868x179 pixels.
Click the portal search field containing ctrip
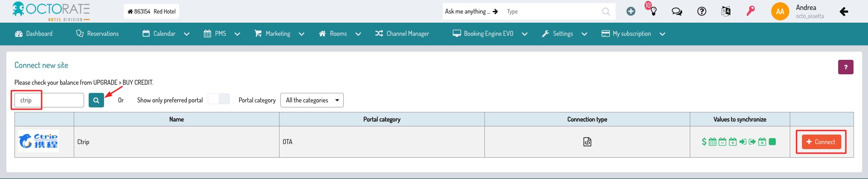49,100
